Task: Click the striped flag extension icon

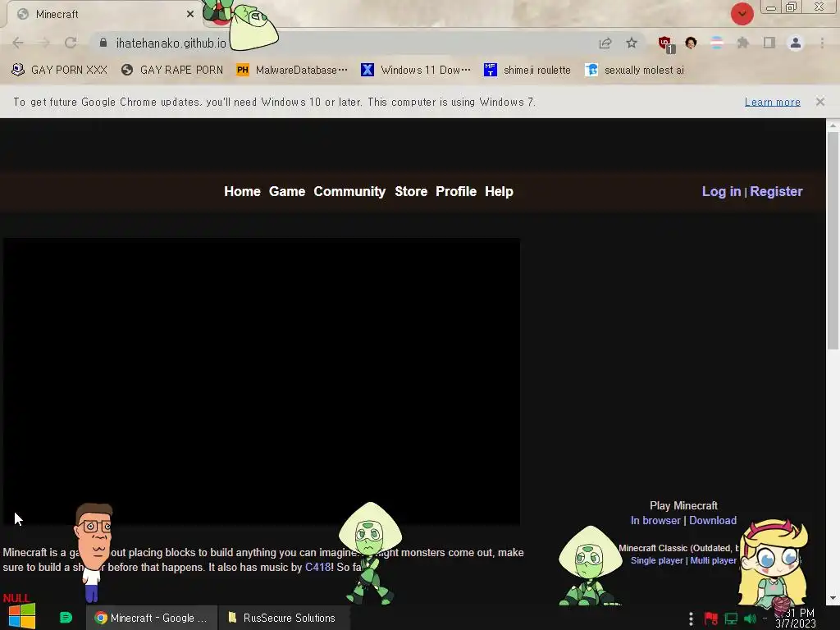Action: [x=717, y=43]
